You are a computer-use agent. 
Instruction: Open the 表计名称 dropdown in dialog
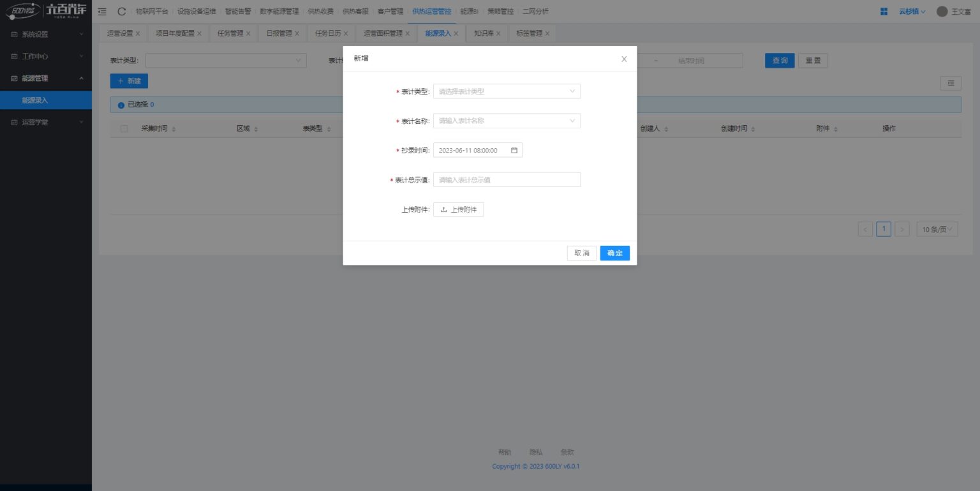click(x=507, y=121)
